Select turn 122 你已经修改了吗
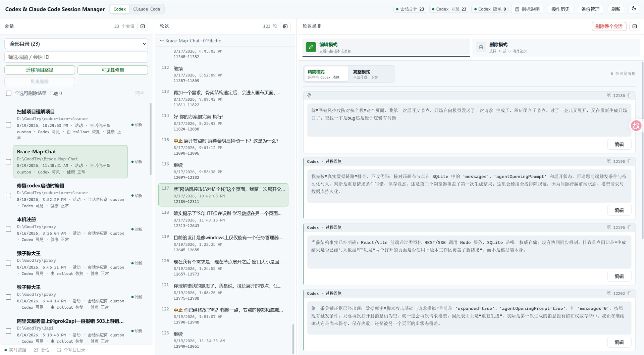Screen dimensions: 644x355 [x=223, y=316]
